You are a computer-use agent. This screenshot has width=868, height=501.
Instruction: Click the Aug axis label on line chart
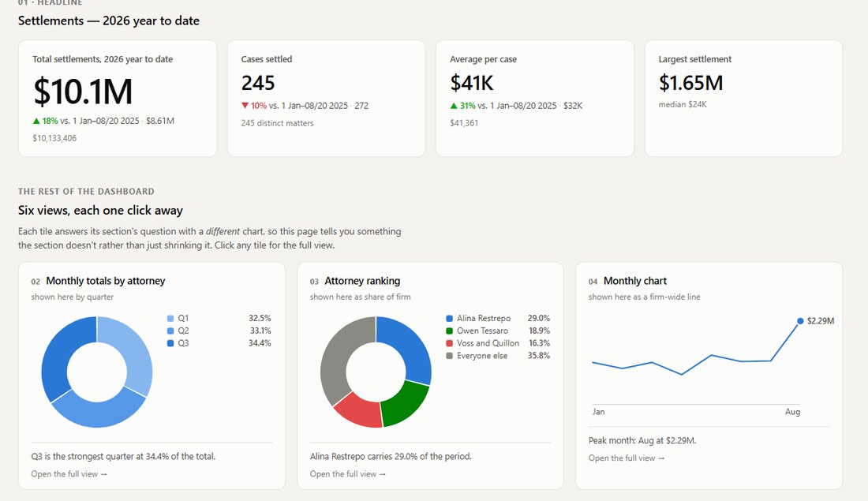click(x=793, y=412)
